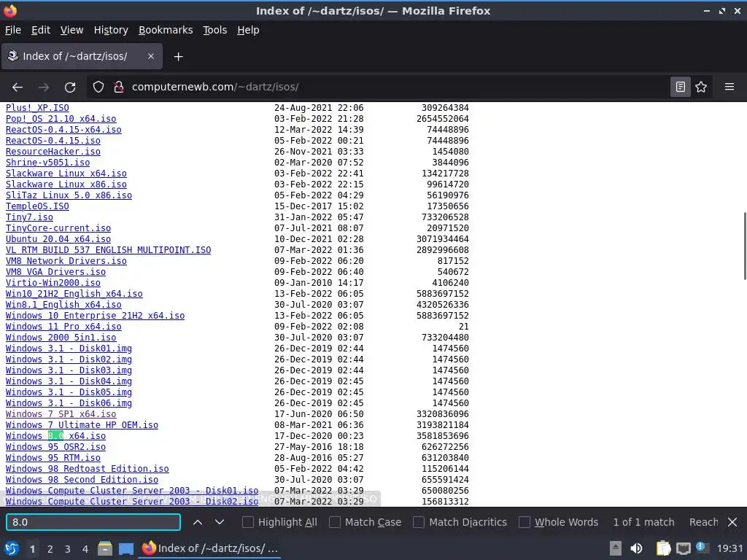This screenshot has height=560, width=747.
Task: Click the show desktop taskbar icon
Action: point(125,549)
